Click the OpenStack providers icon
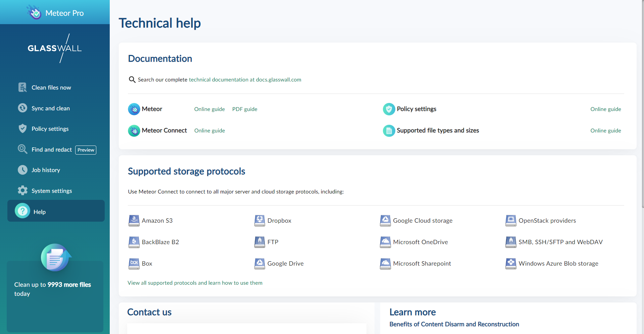This screenshot has height=334, width=644. click(511, 221)
